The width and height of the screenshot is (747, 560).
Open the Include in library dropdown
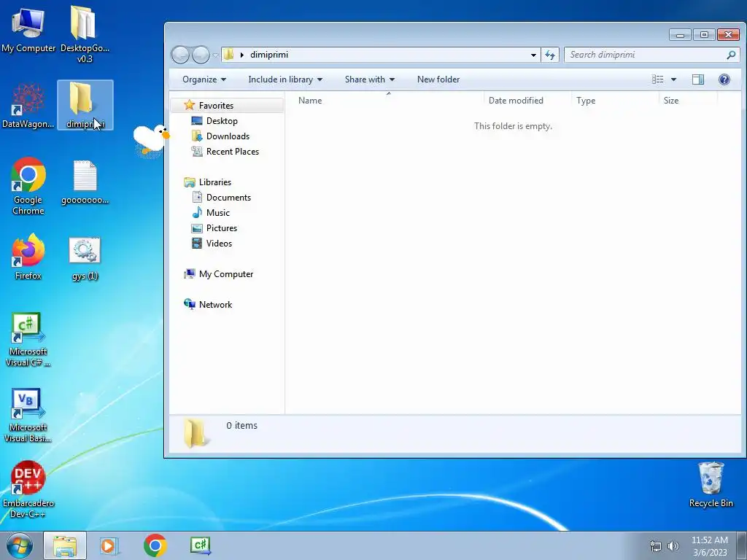[x=285, y=79]
